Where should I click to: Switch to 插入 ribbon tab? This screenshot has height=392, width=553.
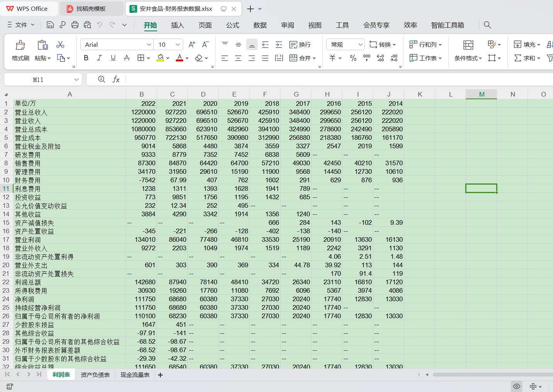177,25
